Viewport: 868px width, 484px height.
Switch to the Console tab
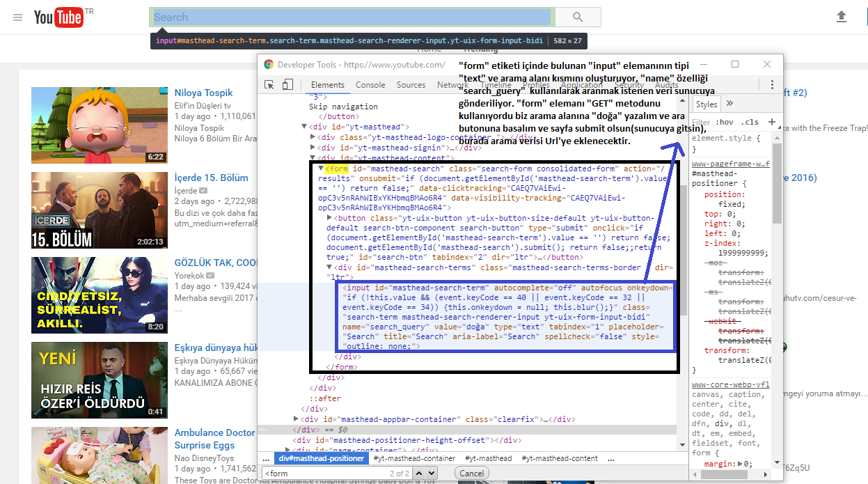(370, 84)
